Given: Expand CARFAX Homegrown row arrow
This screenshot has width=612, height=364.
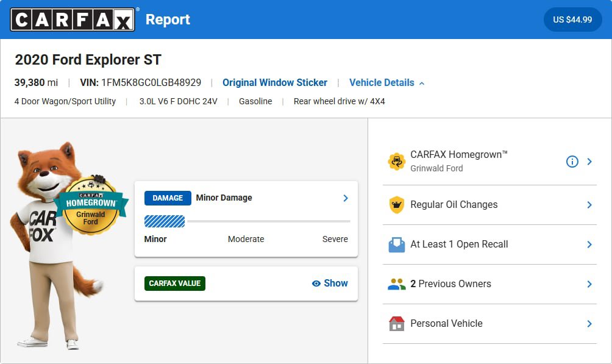Looking at the screenshot, I should pos(589,162).
